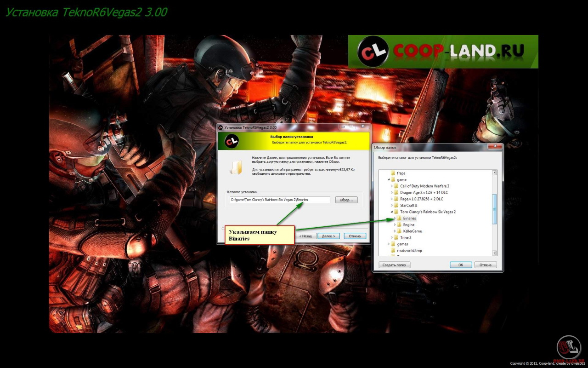Expand the StarCraft II folder node

(x=392, y=205)
